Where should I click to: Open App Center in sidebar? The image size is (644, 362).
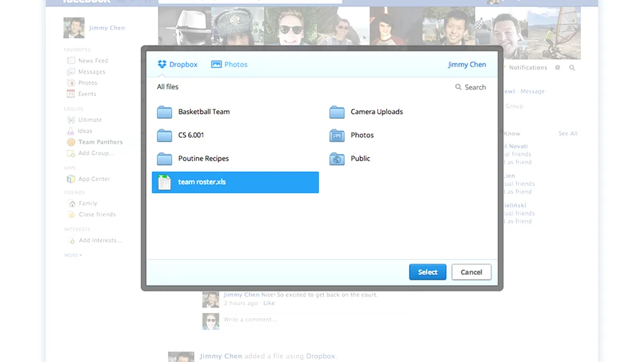pyautogui.click(x=94, y=179)
